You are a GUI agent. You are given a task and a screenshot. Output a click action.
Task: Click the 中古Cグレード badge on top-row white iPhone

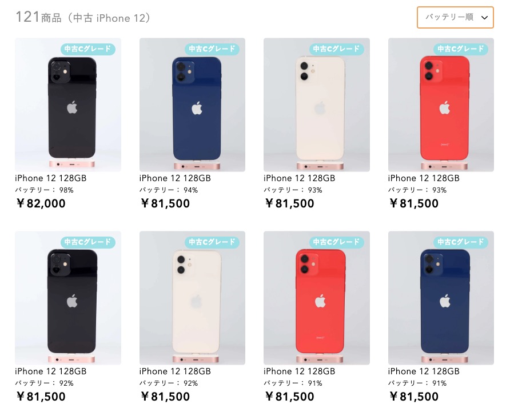pos(336,49)
